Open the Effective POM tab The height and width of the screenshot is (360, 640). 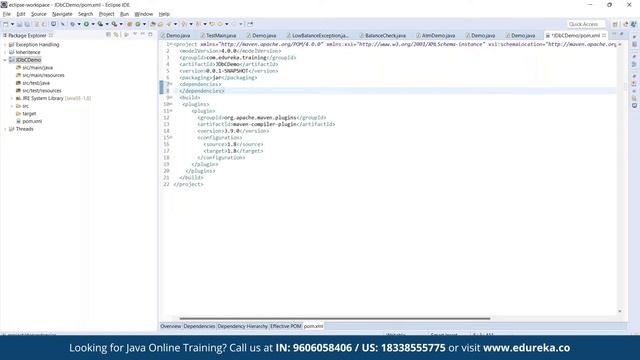tap(285, 326)
